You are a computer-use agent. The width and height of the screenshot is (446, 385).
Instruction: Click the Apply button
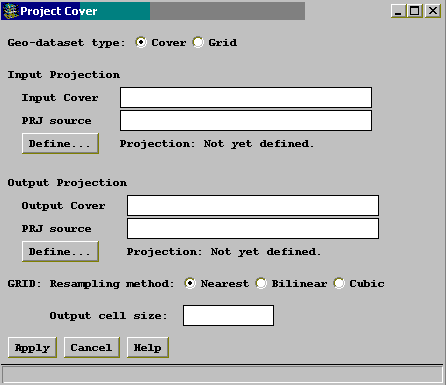click(x=32, y=348)
